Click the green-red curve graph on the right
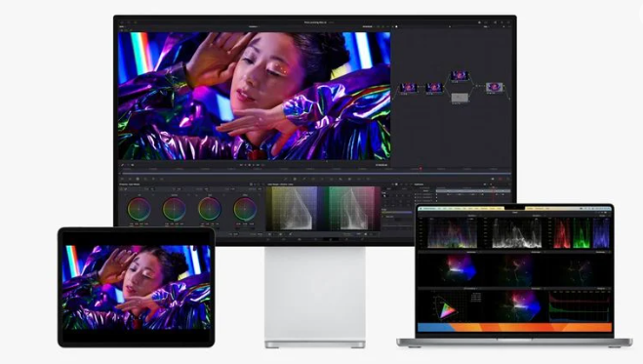Screen dimensions: 643x364 [354, 208]
